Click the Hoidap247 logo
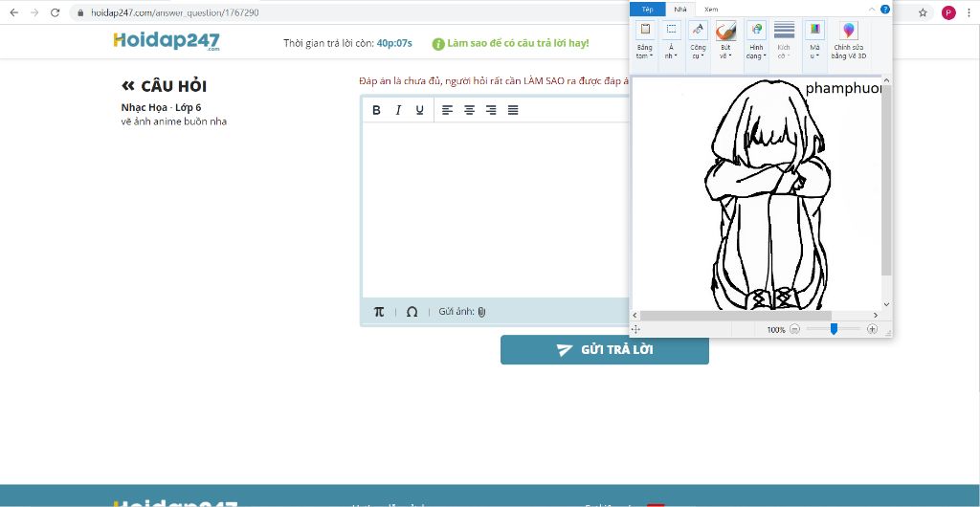The height and width of the screenshot is (507, 980). tap(167, 41)
